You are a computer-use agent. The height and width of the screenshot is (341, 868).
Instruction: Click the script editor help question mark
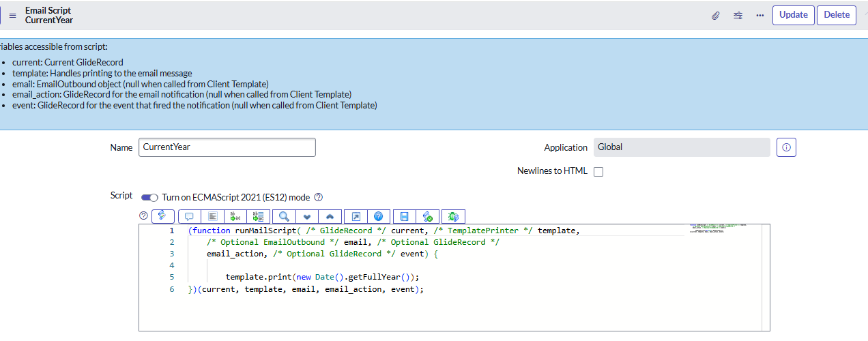[143, 216]
